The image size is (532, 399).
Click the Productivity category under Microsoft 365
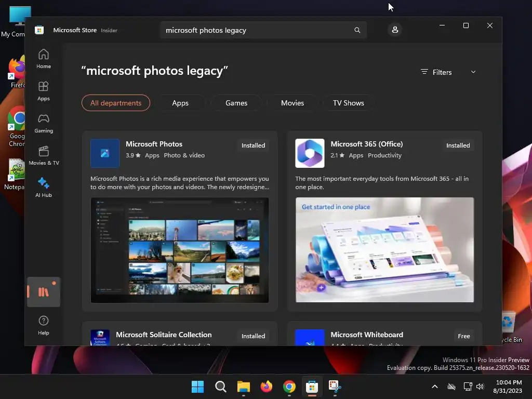click(385, 155)
